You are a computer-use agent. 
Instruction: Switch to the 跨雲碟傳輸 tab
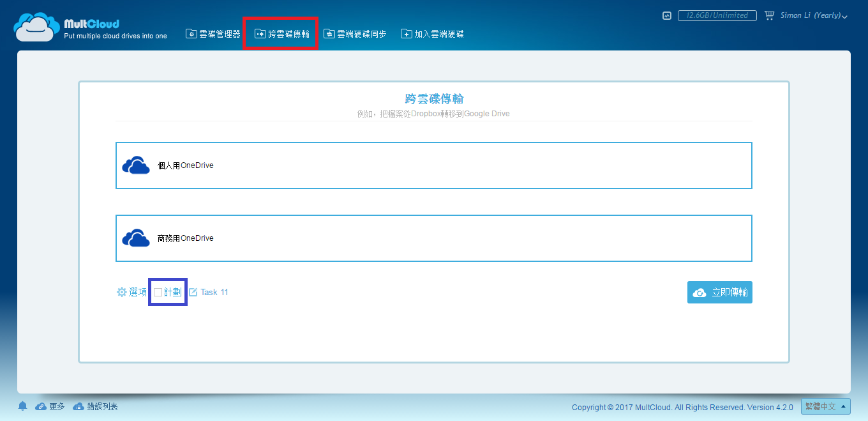pos(281,34)
